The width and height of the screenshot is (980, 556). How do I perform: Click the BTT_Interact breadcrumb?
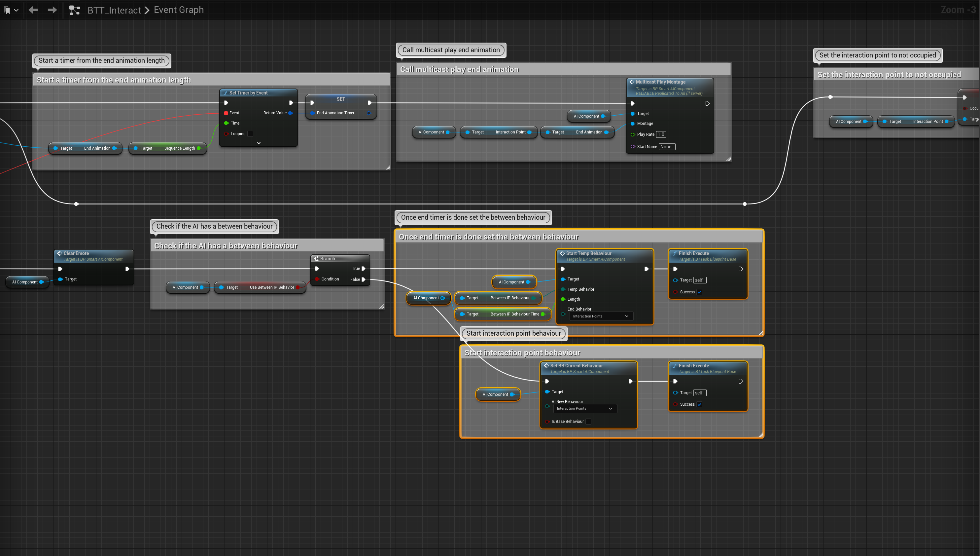[x=114, y=10]
